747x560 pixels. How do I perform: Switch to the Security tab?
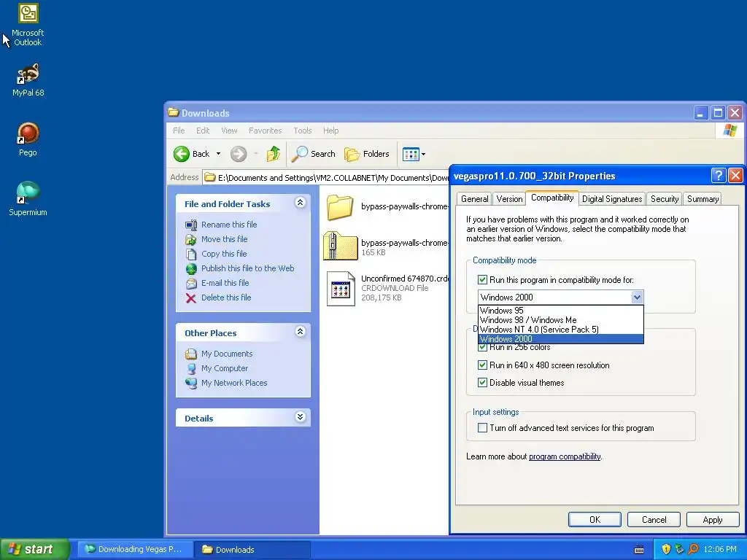(664, 199)
